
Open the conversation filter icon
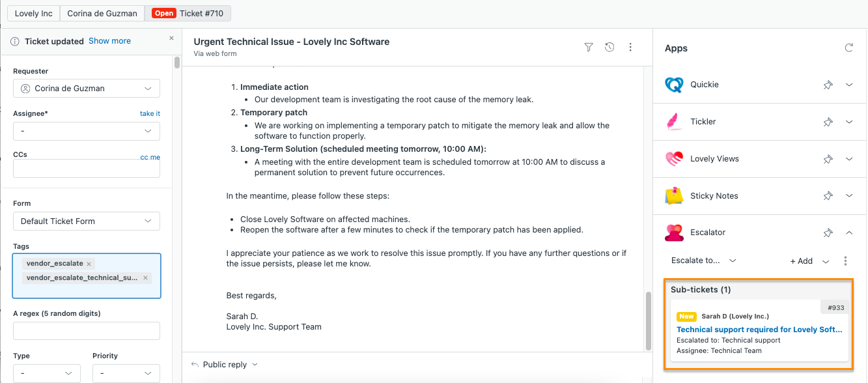(x=589, y=47)
